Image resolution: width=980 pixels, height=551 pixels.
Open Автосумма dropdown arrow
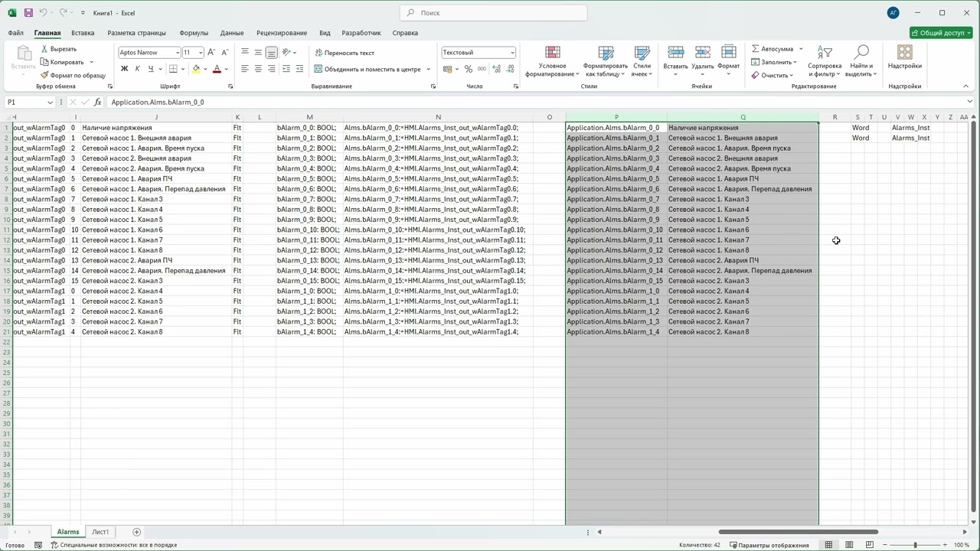point(801,49)
